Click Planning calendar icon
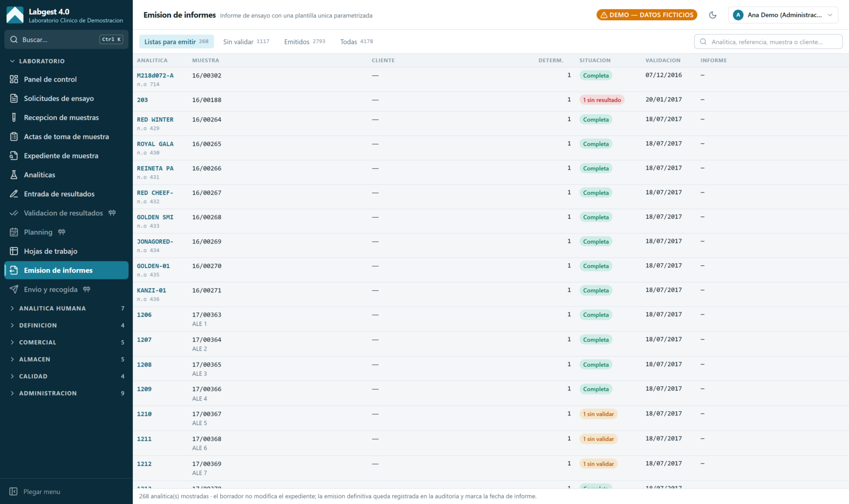Screen dimensions: 849x504 pos(14,232)
